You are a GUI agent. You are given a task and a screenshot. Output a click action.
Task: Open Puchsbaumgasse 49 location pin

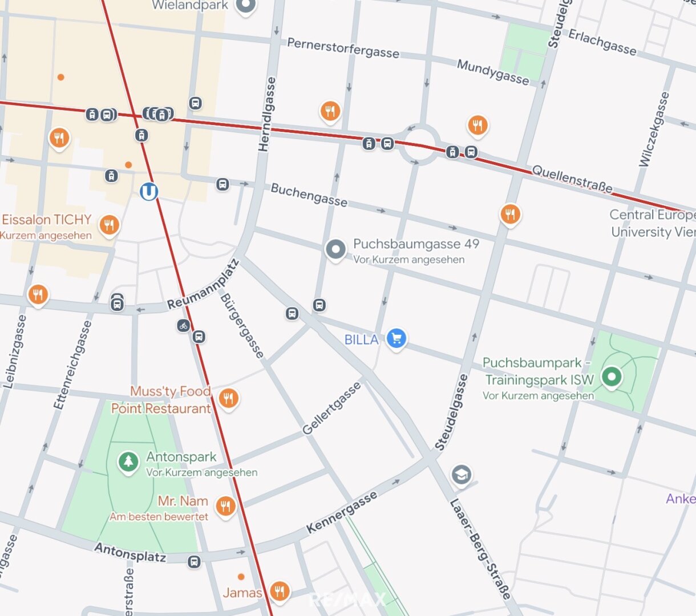[x=335, y=250]
